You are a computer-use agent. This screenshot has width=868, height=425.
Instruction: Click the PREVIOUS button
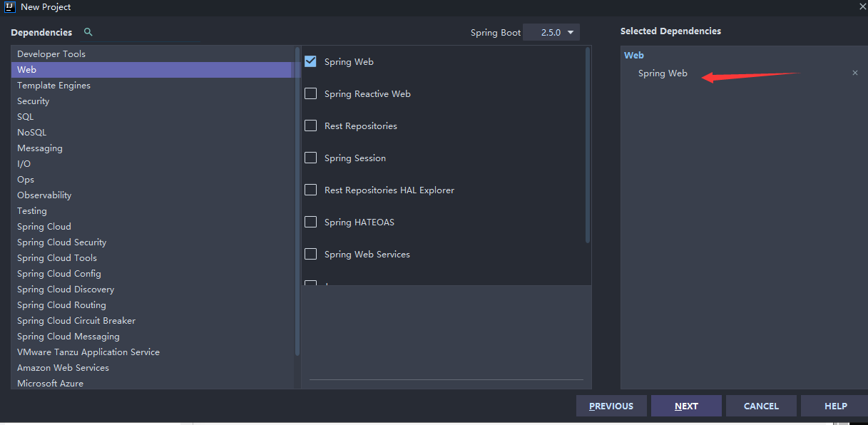pos(611,406)
